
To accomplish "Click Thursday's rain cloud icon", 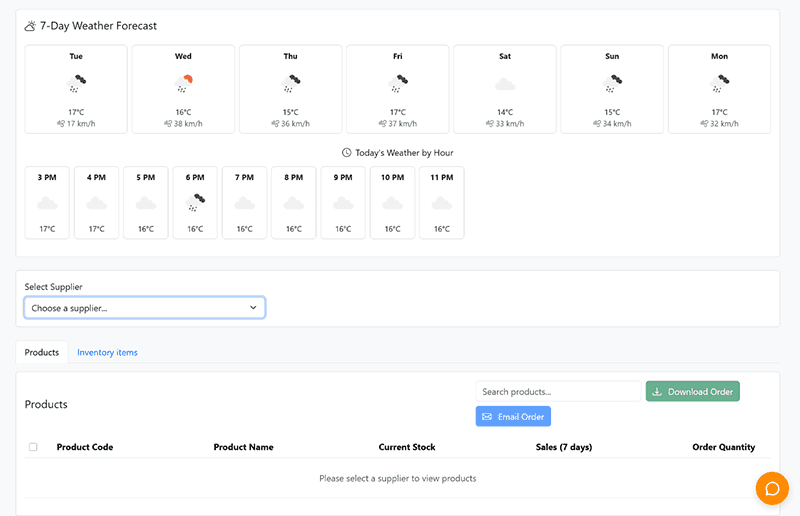I will (290, 83).
